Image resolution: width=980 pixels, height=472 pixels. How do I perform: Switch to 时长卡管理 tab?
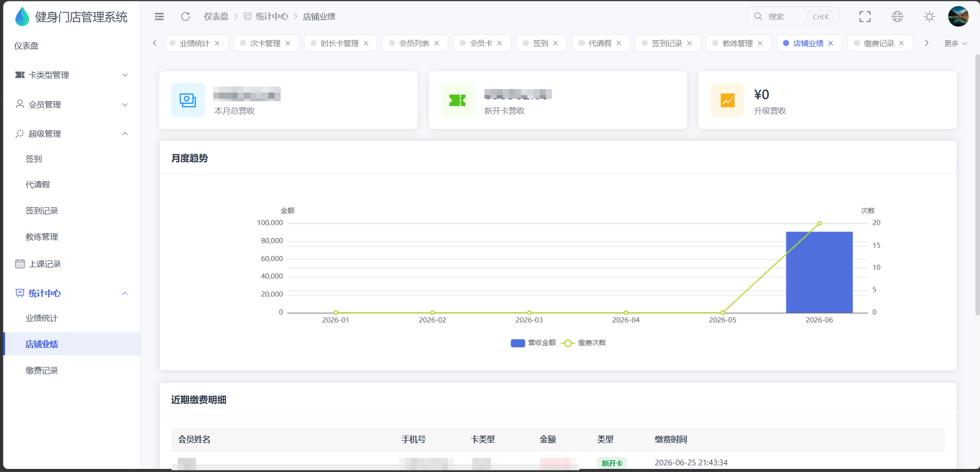[339, 44]
